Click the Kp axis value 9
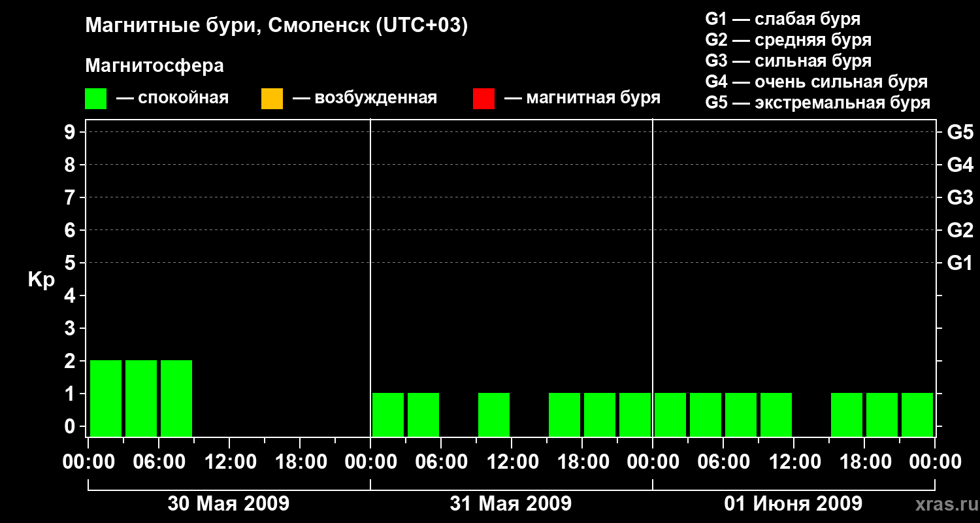 pos(71,132)
